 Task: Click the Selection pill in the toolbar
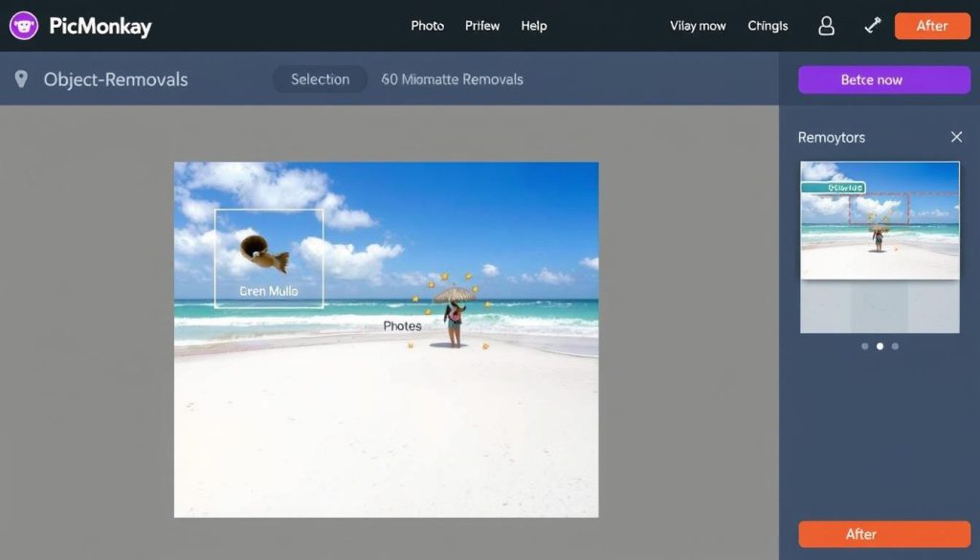click(x=320, y=79)
